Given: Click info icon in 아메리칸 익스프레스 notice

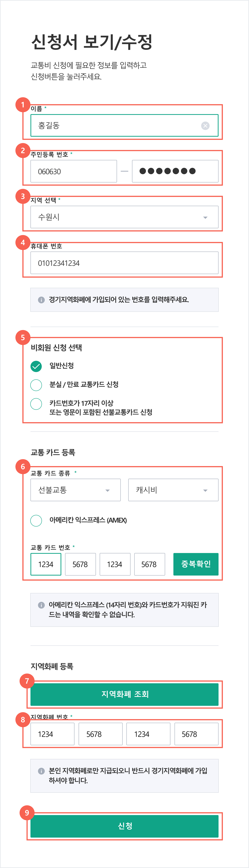Looking at the screenshot, I should click(x=41, y=605).
